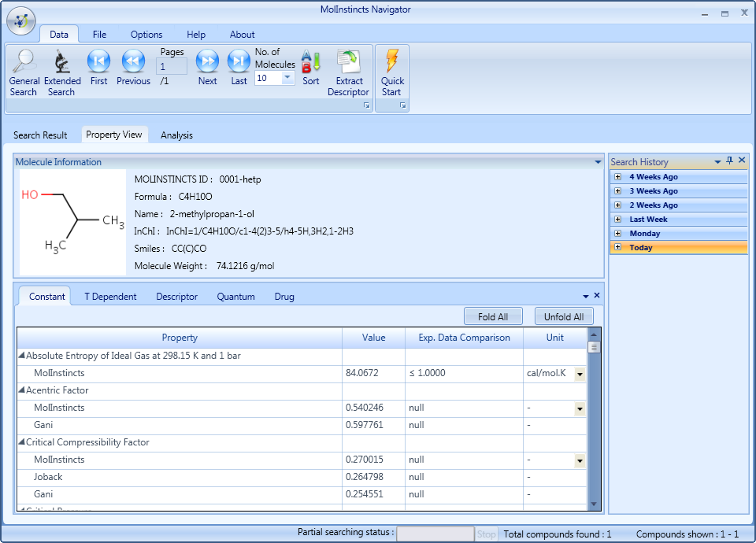
Task: Click the Stop search button
Action: click(x=486, y=534)
